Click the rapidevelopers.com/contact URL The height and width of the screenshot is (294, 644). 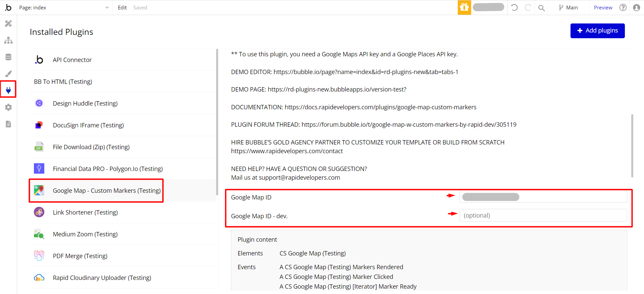[287, 151]
